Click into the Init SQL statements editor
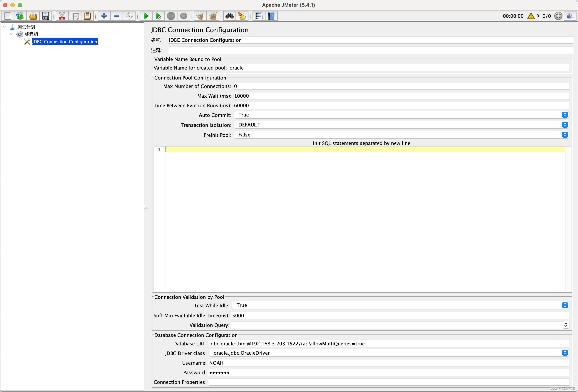Image resolution: width=578 pixels, height=392 pixels. (x=365, y=219)
